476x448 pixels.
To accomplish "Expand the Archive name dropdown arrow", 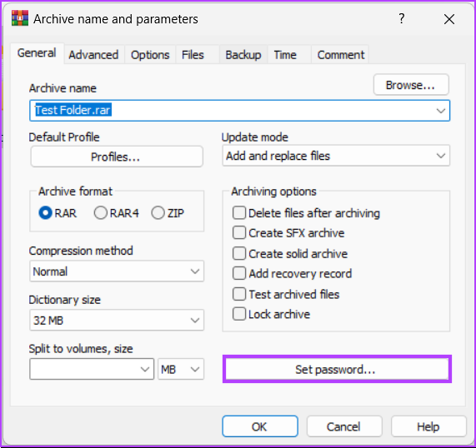I will tap(441, 111).
